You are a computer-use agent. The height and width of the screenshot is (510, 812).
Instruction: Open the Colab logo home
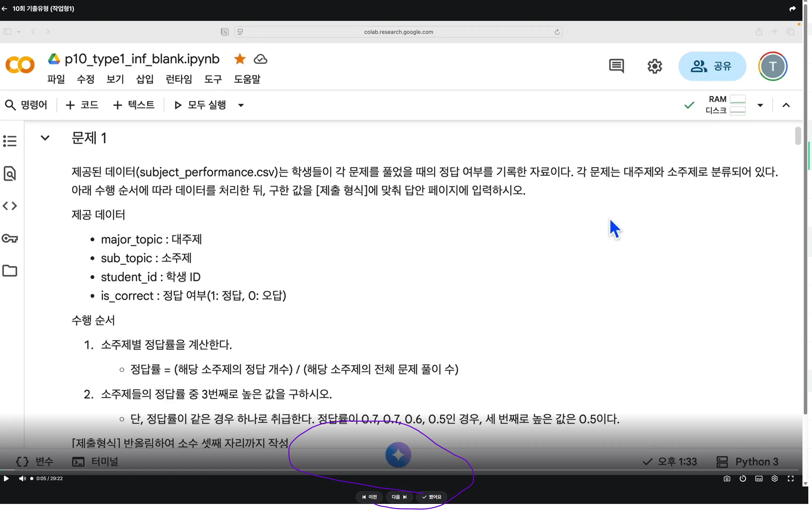point(20,65)
